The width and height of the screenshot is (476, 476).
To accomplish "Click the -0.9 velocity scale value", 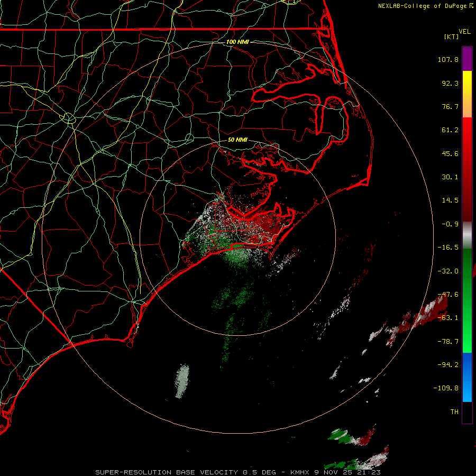I will coord(450,224).
